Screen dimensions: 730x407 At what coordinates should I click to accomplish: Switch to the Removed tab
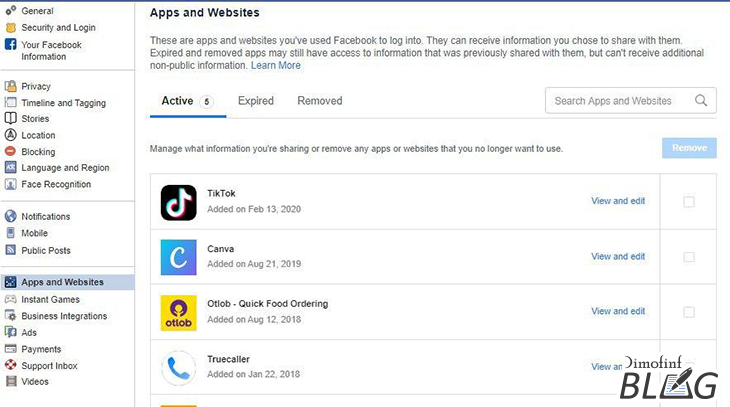(319, 101)
